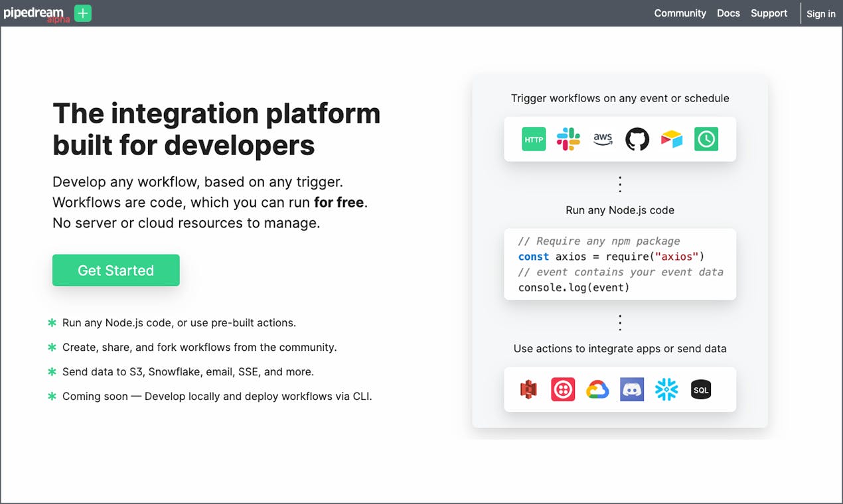Click the Google Cloud action icon
The height and width of the screenshot is (504, 843).
pos(597,390)
